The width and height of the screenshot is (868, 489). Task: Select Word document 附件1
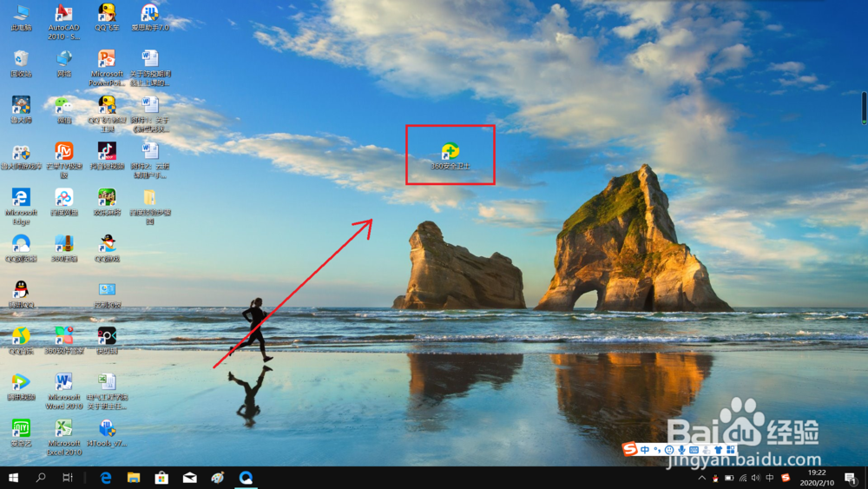point(150,114)
